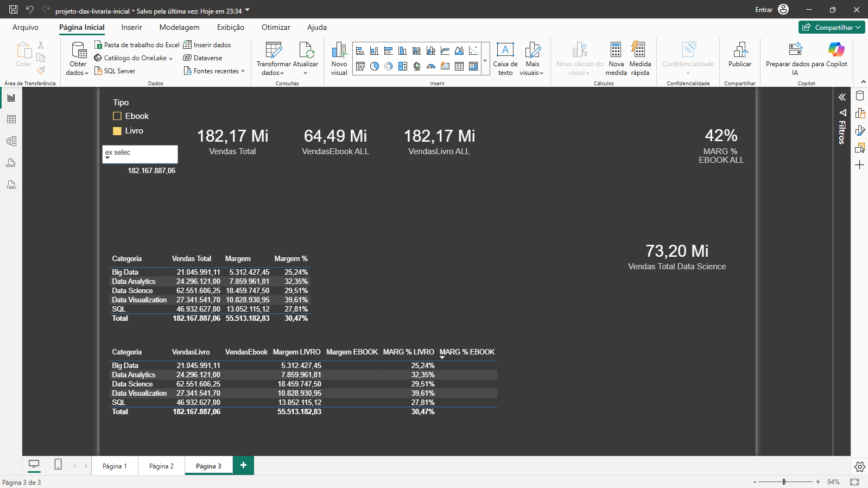
Task: Insert a pie chart visual
Action: [375, 66]
